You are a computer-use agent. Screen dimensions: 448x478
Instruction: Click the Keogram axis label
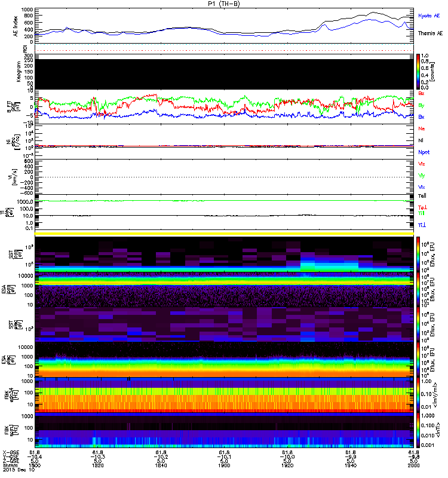click(x=19, y=72)
